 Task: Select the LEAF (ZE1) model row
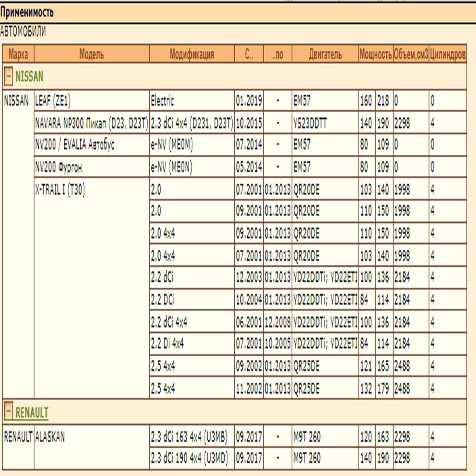coord(250,100)
